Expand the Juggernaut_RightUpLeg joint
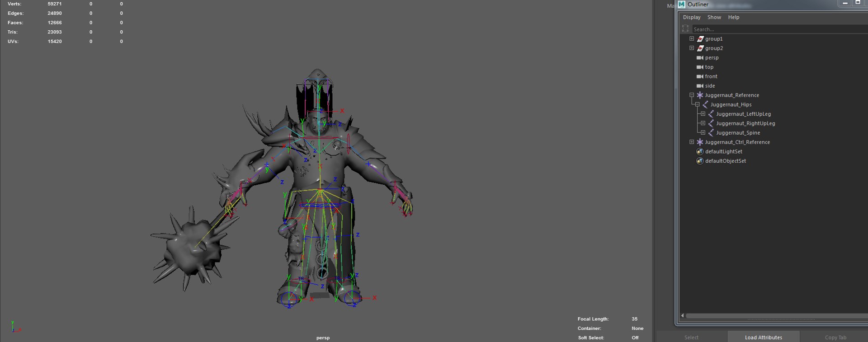The image size is (868, 342). (x=703, y=123)
